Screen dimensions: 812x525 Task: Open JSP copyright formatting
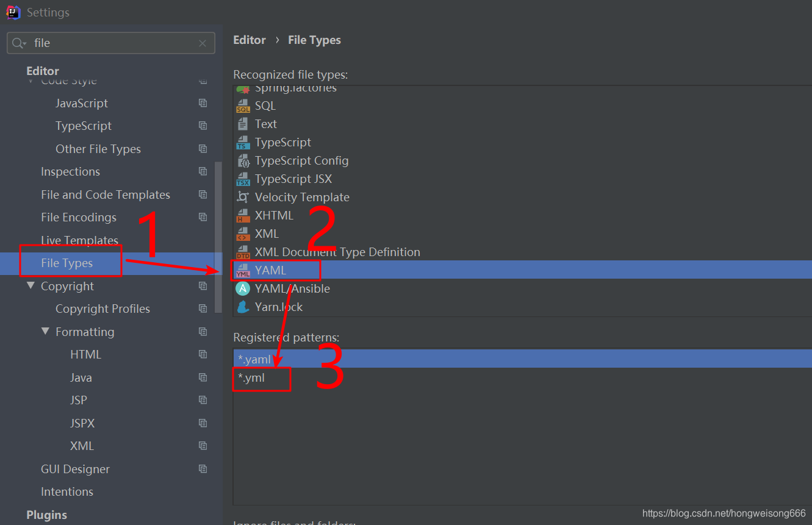coord(79,401)
